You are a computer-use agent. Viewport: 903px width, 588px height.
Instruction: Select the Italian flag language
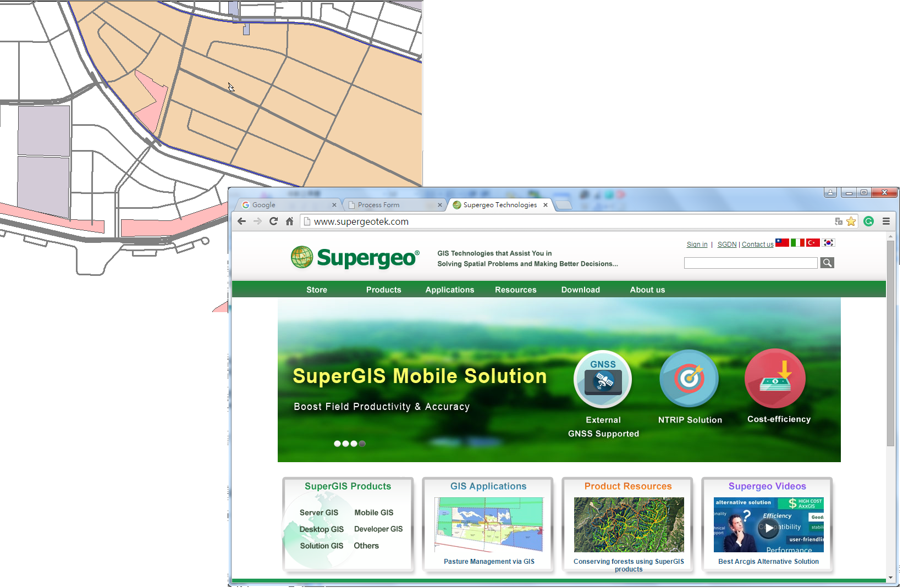[x=797, y=242]
